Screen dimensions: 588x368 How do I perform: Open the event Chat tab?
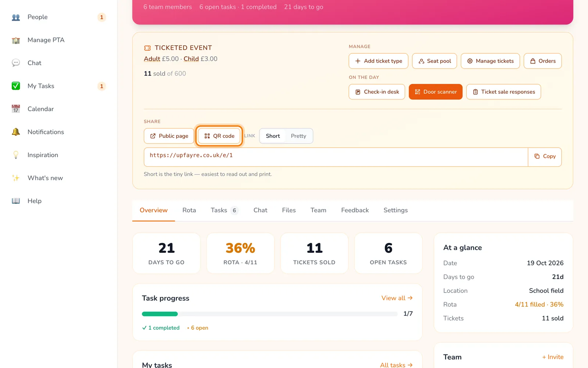[x=260, y=210]
